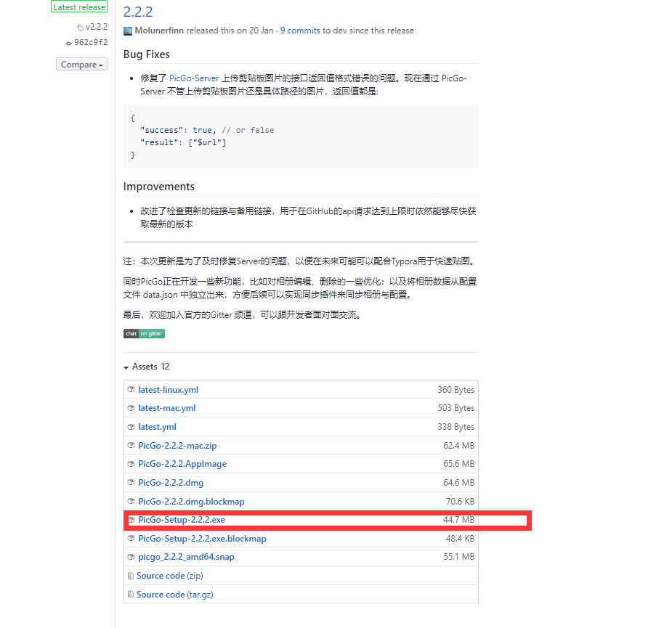Open the v2.2.2 tag link

click(x=97, y=27)
